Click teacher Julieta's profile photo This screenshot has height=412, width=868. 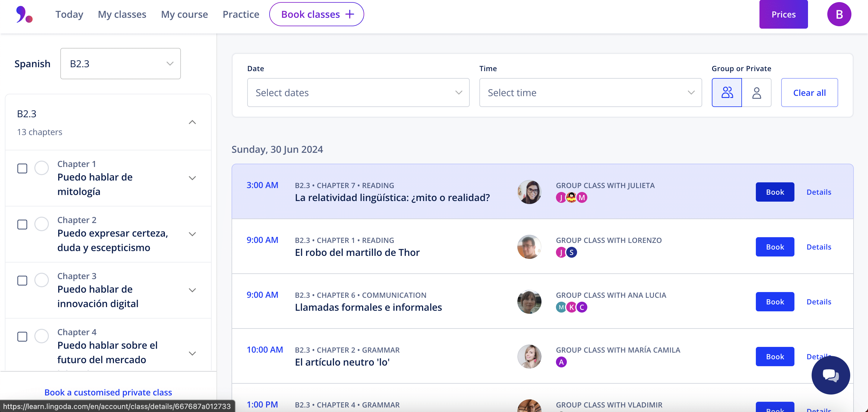[529, 192]
